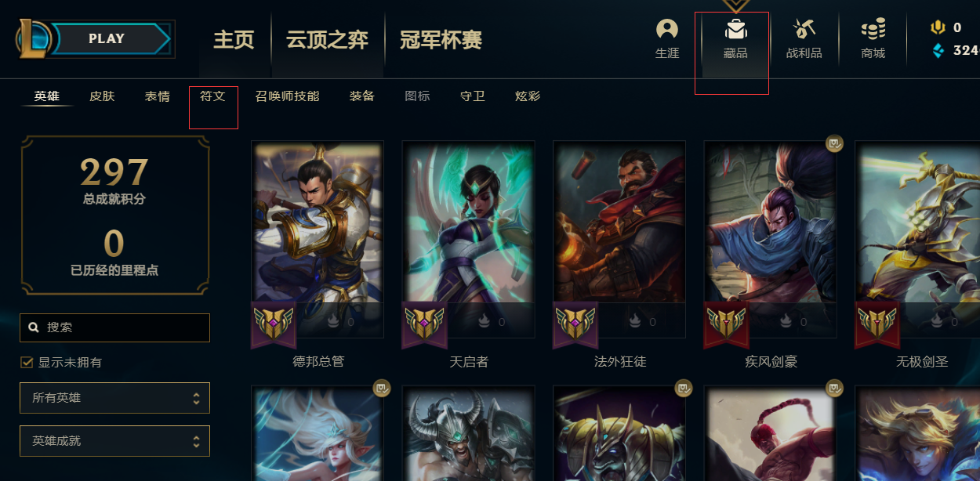Click the 搜索 champion search field
This screenshot has width=980, height=481.
(114, 327)
